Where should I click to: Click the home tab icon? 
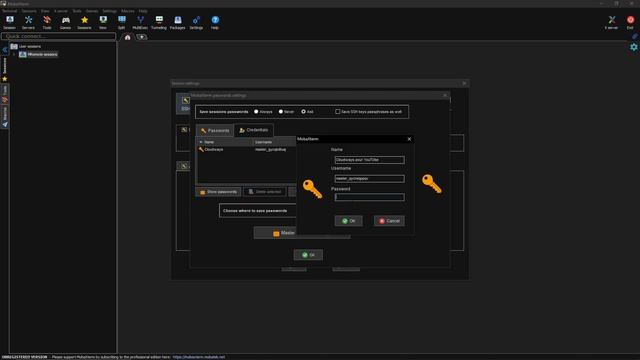(127, 37)
